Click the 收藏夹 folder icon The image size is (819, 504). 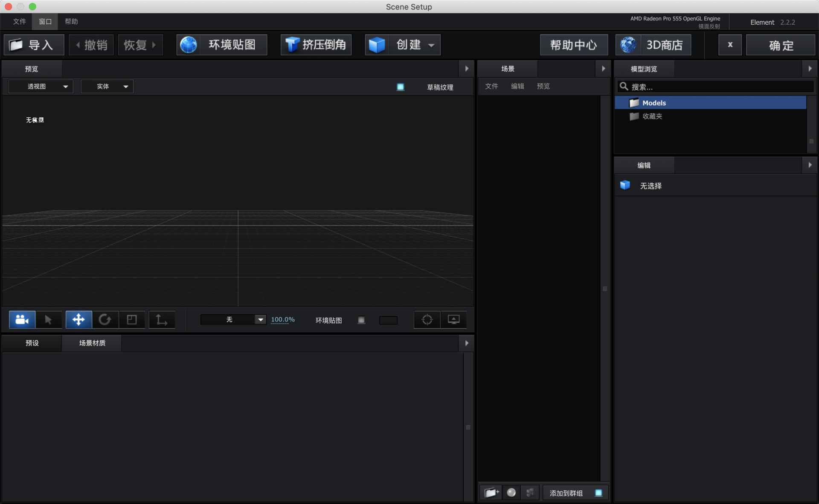634,116
